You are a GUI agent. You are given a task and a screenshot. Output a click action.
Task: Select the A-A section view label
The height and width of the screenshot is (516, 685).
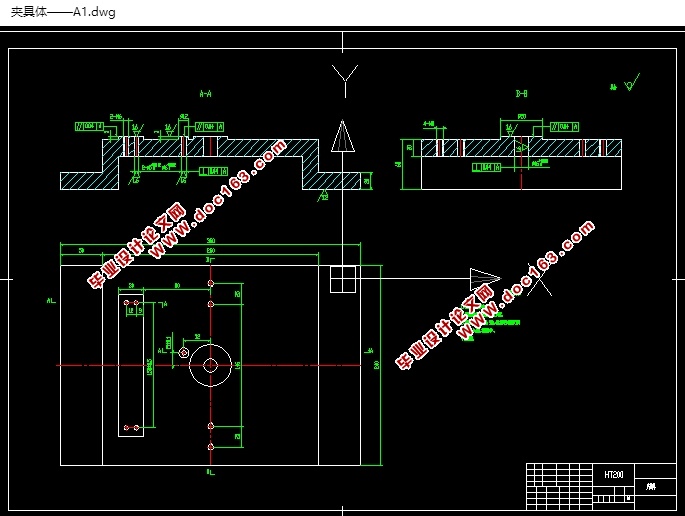(x=205, y=94)
